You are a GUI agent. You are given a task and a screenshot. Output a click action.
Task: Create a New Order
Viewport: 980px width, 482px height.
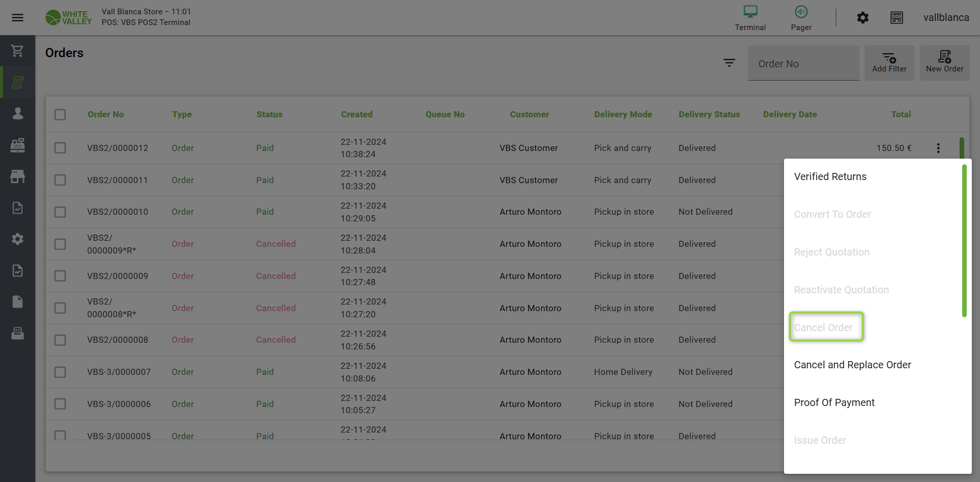point(944,63)
